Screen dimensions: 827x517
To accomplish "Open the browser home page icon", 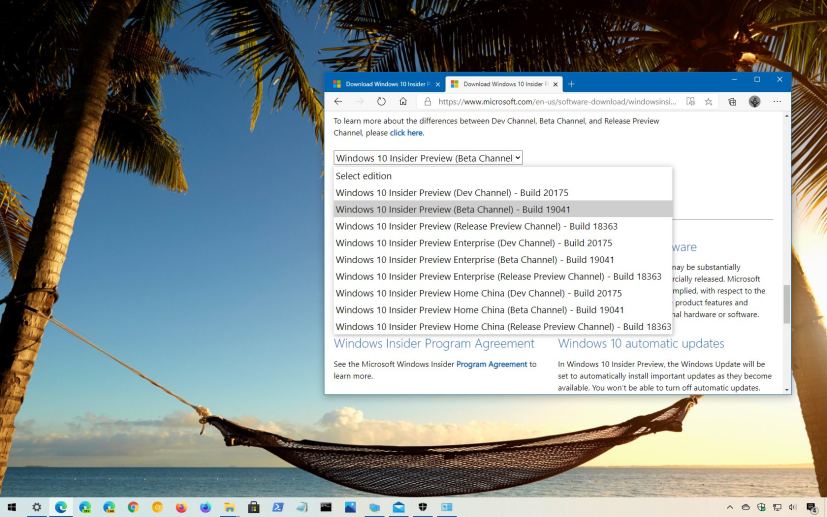I will pos(403,102).
